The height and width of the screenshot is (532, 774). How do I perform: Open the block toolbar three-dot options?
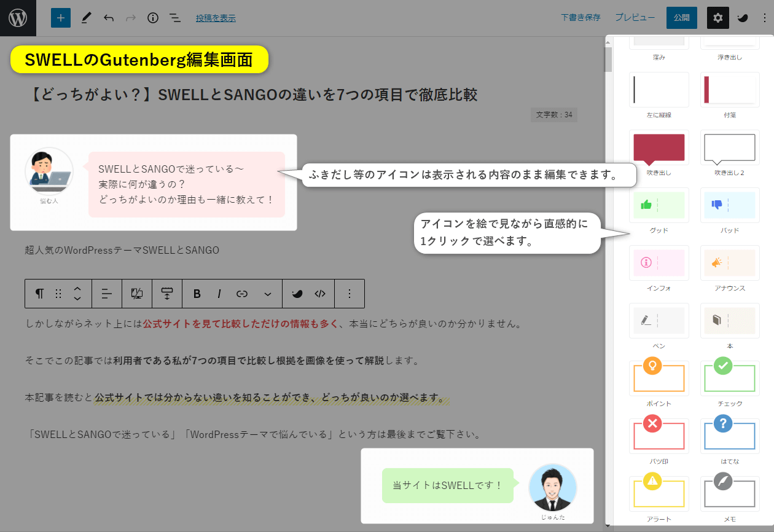350,294
